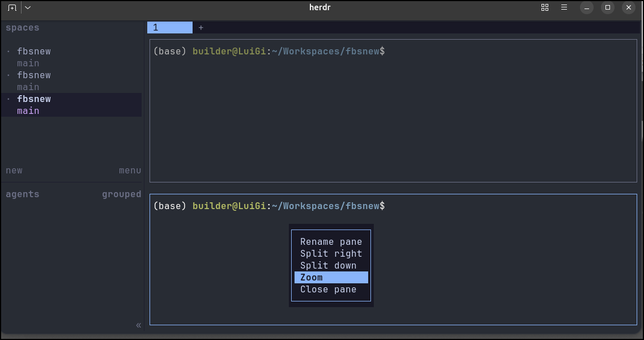Click the spaces header label
The width and height of the screenshot is (644, 340).
(x=23, y=28)
